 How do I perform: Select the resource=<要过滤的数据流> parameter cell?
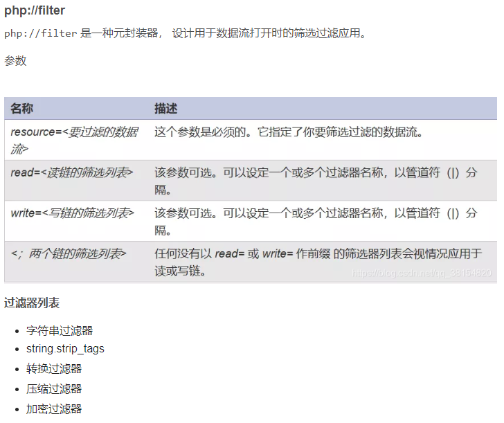tap(74, 139)
